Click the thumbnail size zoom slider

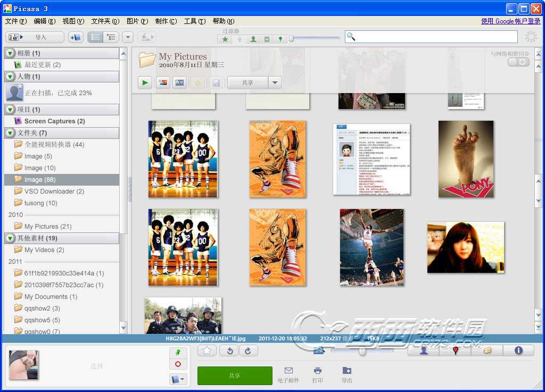click(362, 351)
